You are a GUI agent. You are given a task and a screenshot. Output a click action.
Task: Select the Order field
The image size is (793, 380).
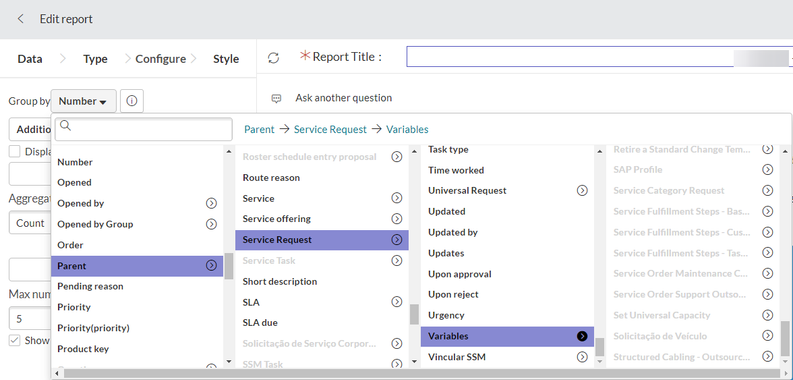tap(70, 245)
